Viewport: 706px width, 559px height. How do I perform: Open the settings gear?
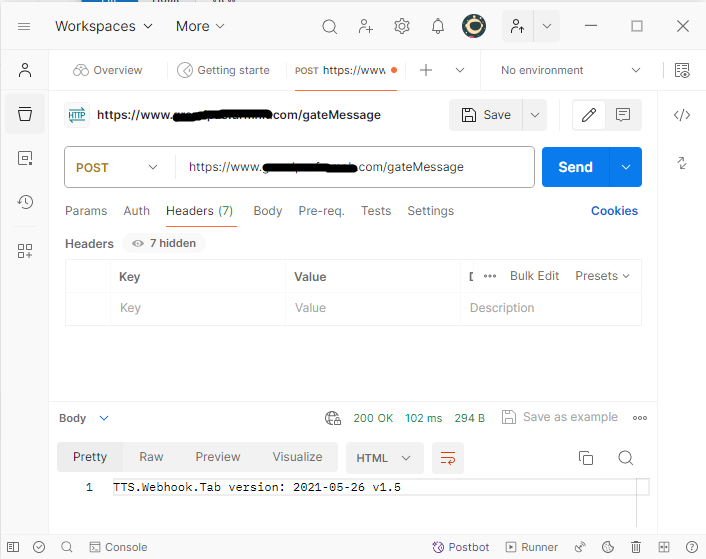click(x=402, y=27)
